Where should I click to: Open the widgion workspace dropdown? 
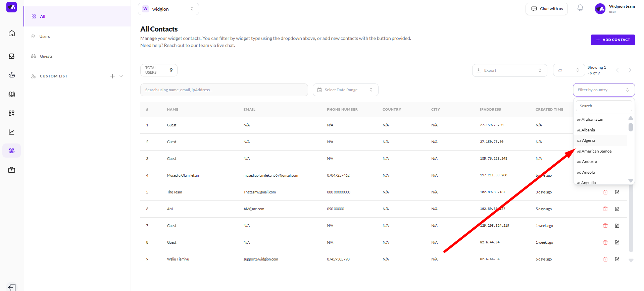168,9
